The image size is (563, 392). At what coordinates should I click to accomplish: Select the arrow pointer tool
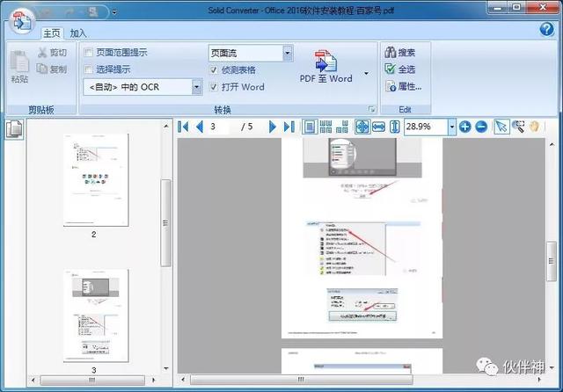[x=501, y=127]
